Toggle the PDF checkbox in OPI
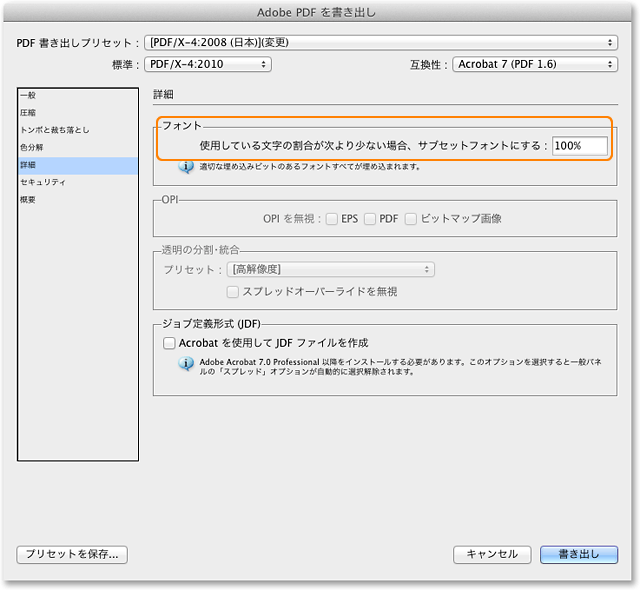Screen dimensions: 640x590 click(370, 218)
